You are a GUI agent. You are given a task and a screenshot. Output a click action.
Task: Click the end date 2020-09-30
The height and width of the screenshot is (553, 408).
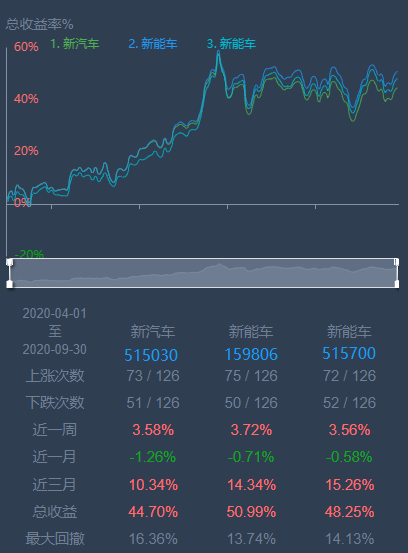coord(54,349)
